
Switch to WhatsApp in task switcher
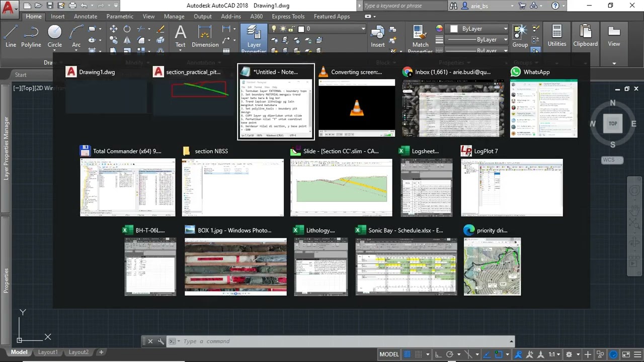coord(544,101)
